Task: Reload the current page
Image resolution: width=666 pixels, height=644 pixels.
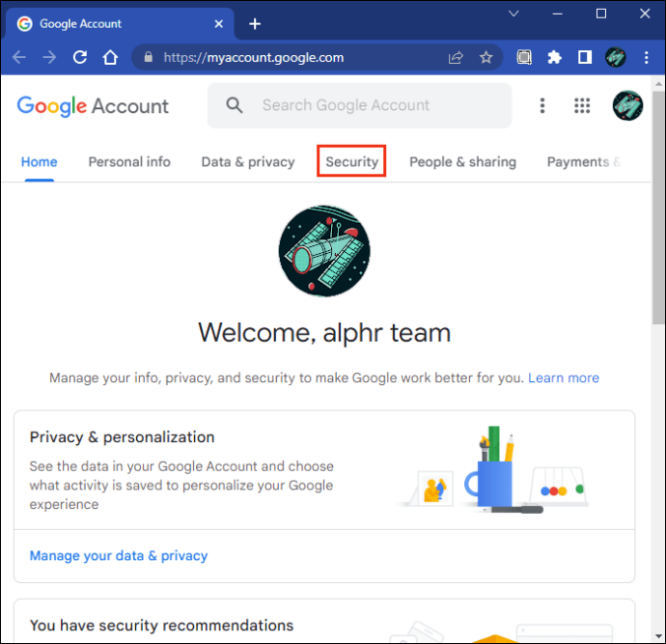Action: click(x=80, y=57)
